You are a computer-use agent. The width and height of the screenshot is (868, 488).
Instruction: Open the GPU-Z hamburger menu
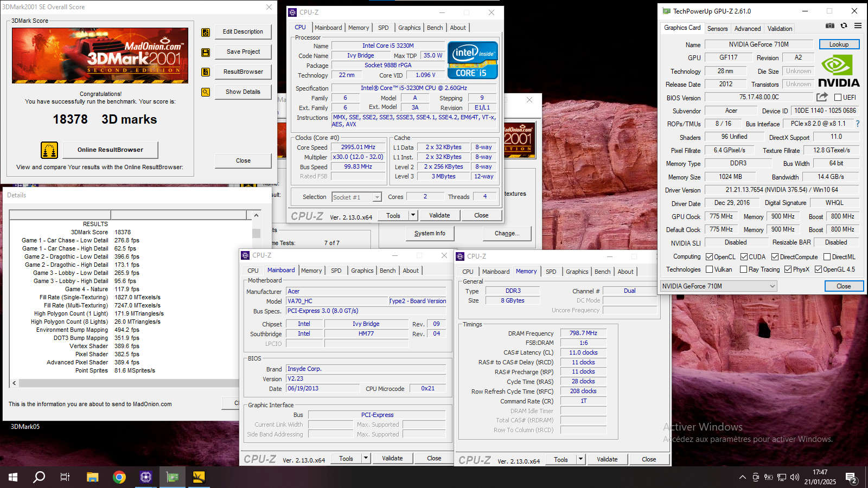click(x=858, y=25)
